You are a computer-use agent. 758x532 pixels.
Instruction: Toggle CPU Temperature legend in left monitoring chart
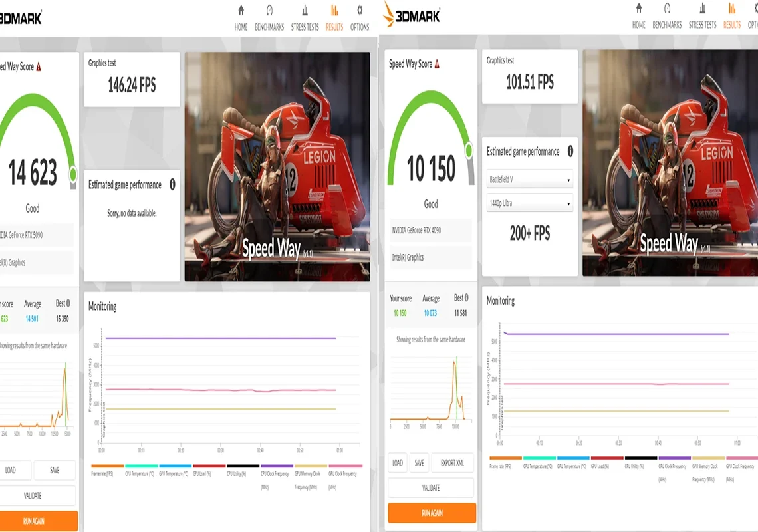tap(141, 471)
